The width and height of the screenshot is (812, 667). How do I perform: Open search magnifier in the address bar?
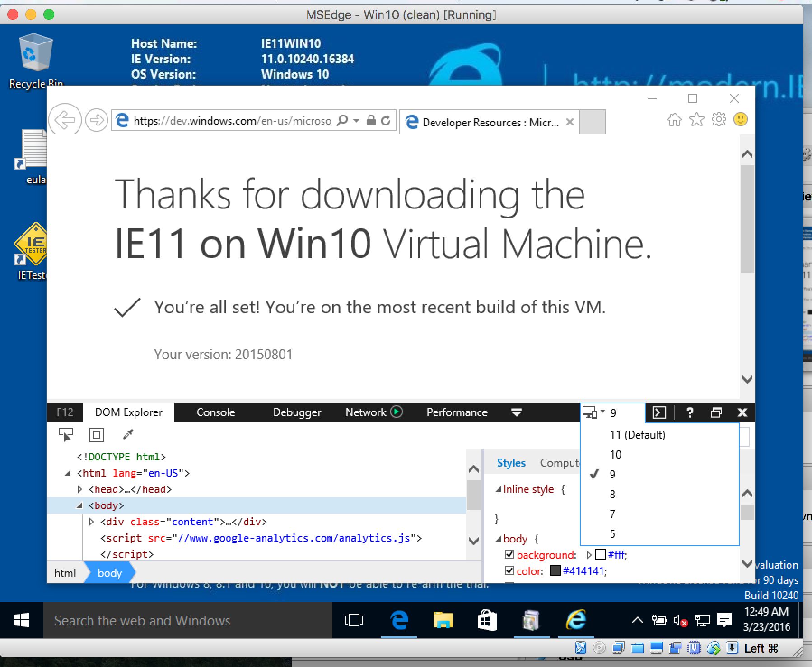pyautogui.click(x=342, y=120)
